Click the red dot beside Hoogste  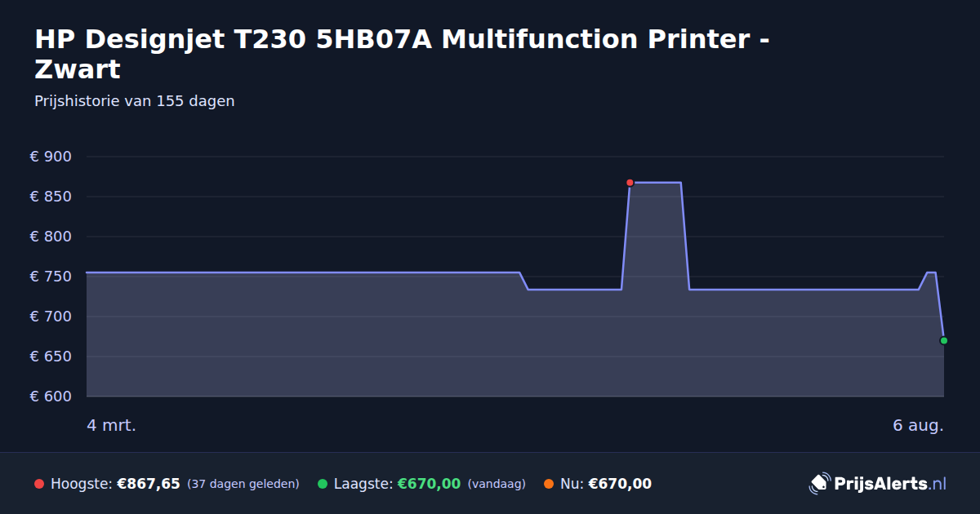pyautogui.click(x=39, y=484)
